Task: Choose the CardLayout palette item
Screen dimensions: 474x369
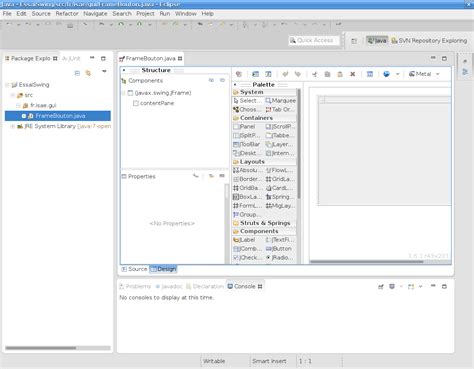Action: pyautogui.click(x=280, y=188)
